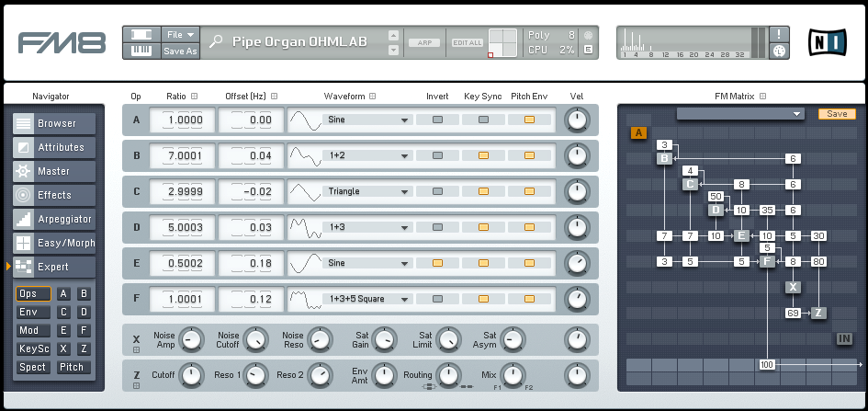Click operator X block in FM Matrix
This screenshot has width=868, height=411.
[x=793, y=287]
